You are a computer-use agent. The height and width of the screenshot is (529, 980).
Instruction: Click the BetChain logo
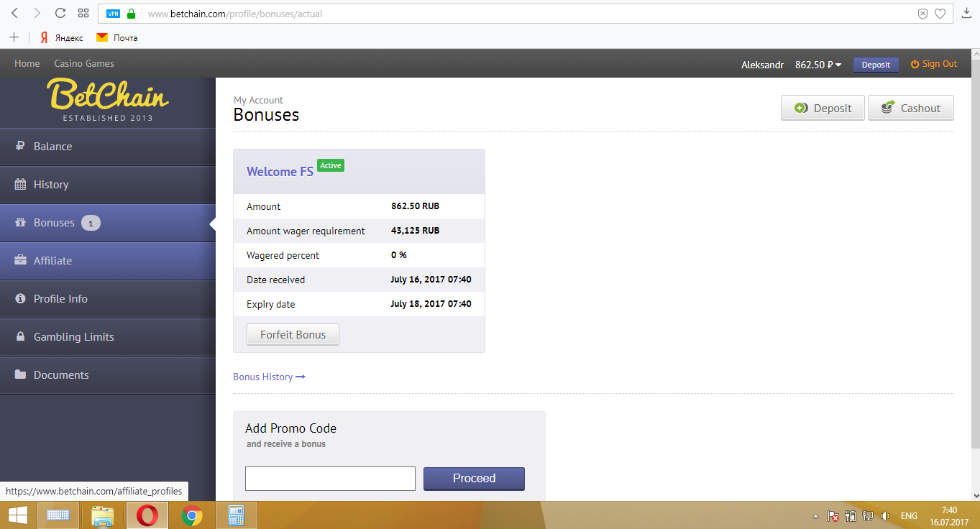pyautogui.click(x=108, y=100)
